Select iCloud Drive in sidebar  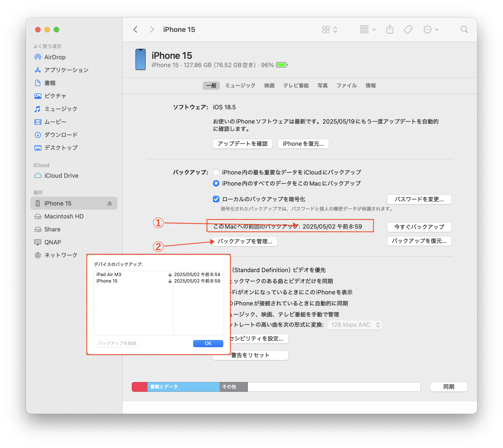(61, 176)
